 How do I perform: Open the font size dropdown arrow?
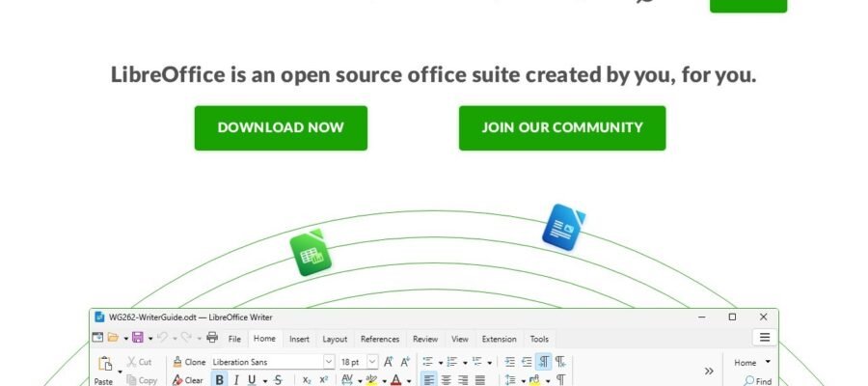(372, 362)
